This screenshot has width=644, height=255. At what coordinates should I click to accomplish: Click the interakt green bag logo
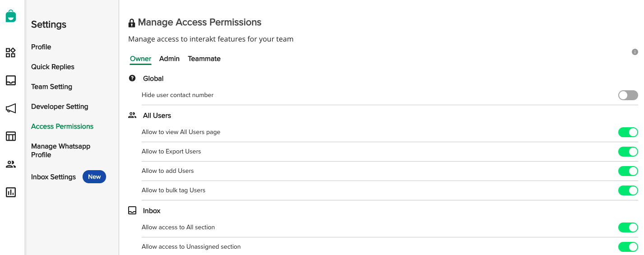pos(11,16)
